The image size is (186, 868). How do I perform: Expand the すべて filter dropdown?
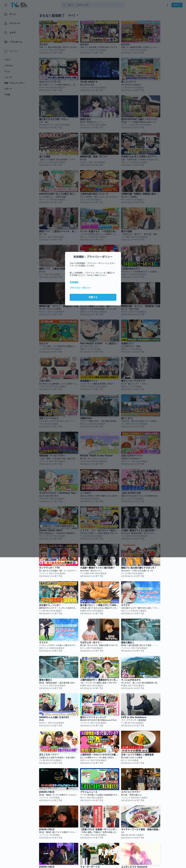pos(73,15)
